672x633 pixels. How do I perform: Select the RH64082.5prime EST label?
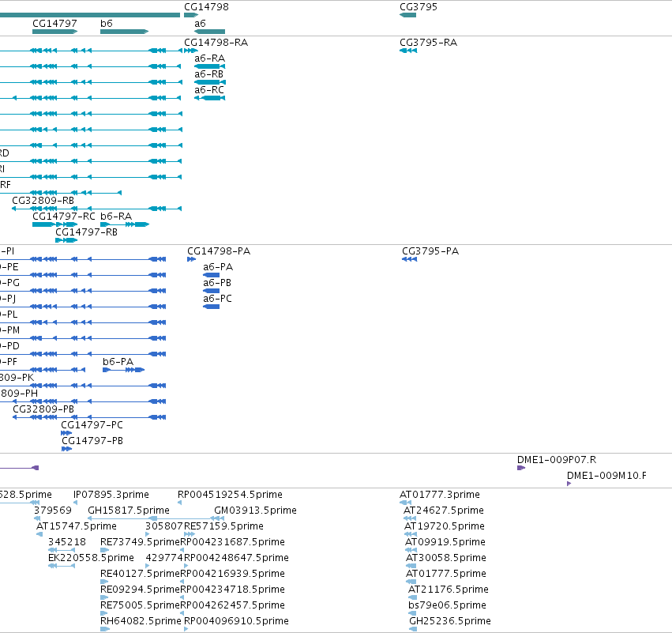(x=141, y=621)
